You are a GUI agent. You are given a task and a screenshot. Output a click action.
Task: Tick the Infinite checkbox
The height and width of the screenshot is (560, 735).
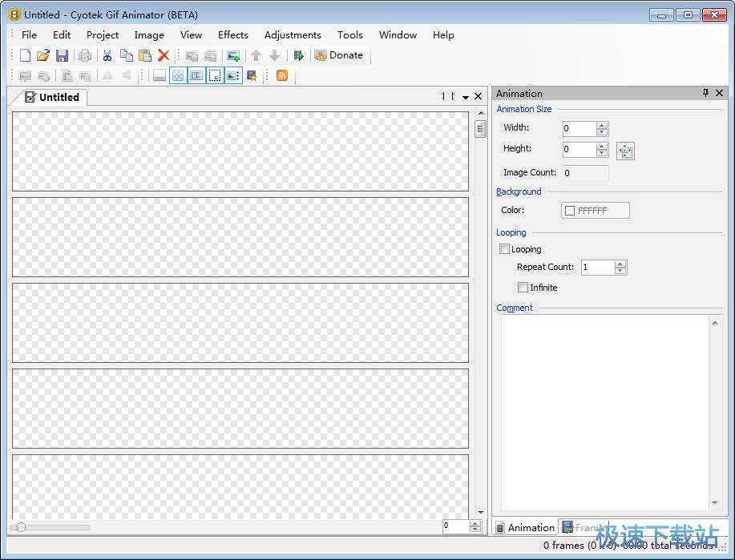tap(523, 288)
